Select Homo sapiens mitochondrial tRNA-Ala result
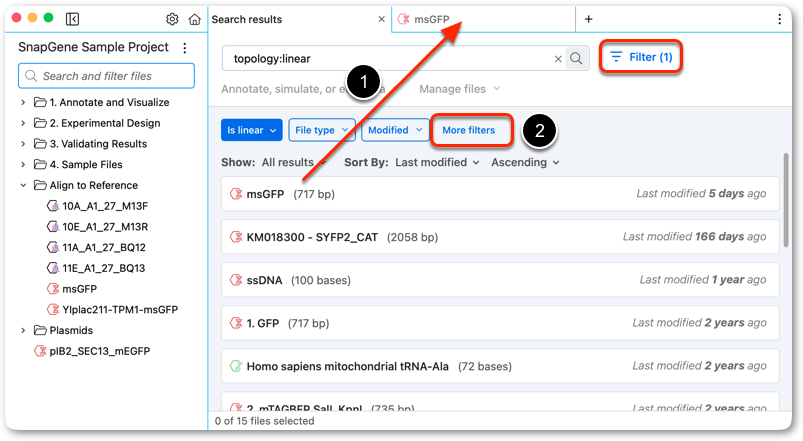 [500, 366]
